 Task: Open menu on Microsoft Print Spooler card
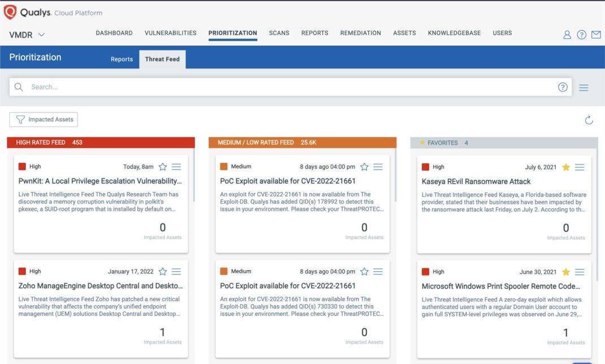point(580,272)
